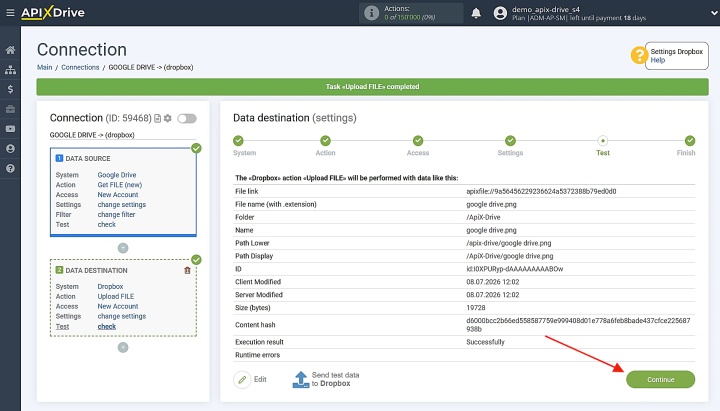This screenshot has width=720, height=411.
Task: Open the YouTube video sidebar icon
Action: (10, 129)
